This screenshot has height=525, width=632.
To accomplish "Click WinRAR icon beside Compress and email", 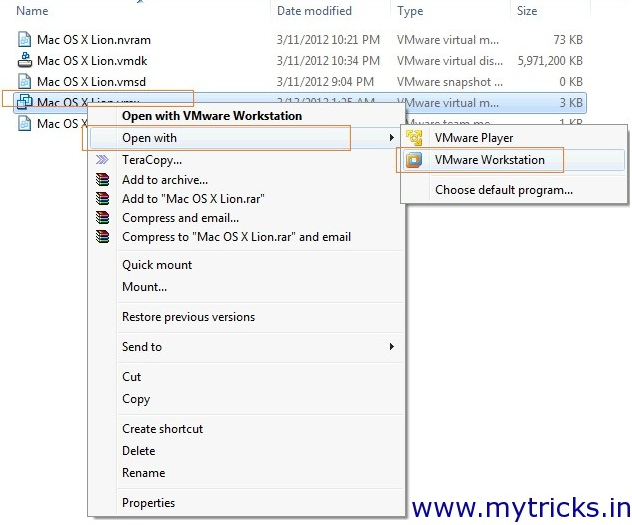I will tap(102, 218).
